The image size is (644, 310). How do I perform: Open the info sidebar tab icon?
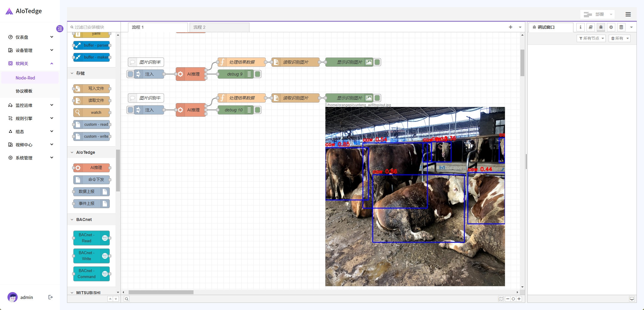(x=580, y=27)
